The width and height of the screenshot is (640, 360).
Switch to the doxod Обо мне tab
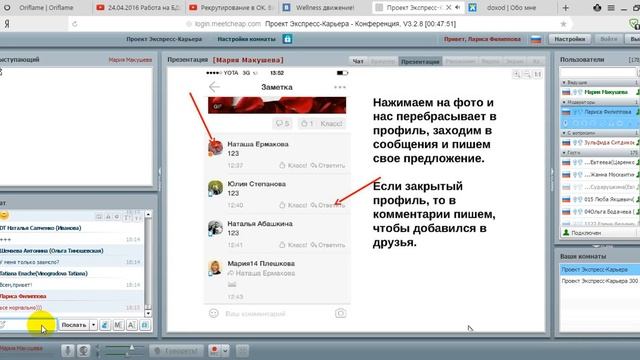tap(510, 8)
